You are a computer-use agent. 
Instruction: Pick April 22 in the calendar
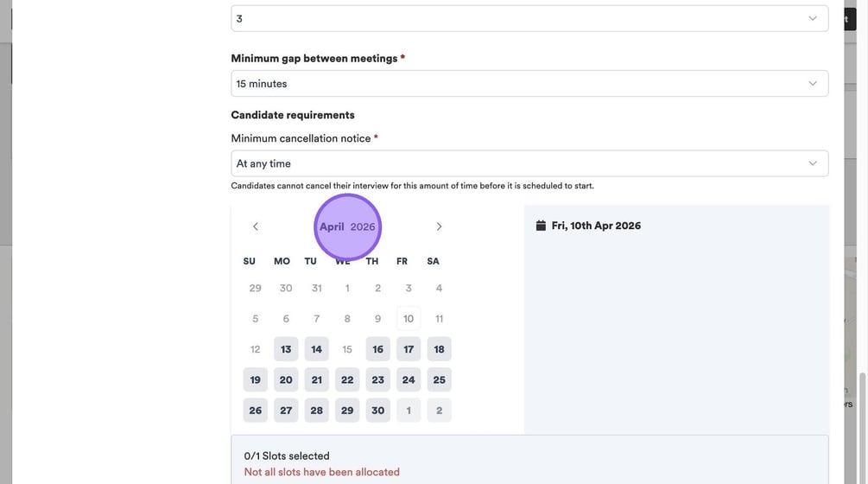tap(347, 379)
